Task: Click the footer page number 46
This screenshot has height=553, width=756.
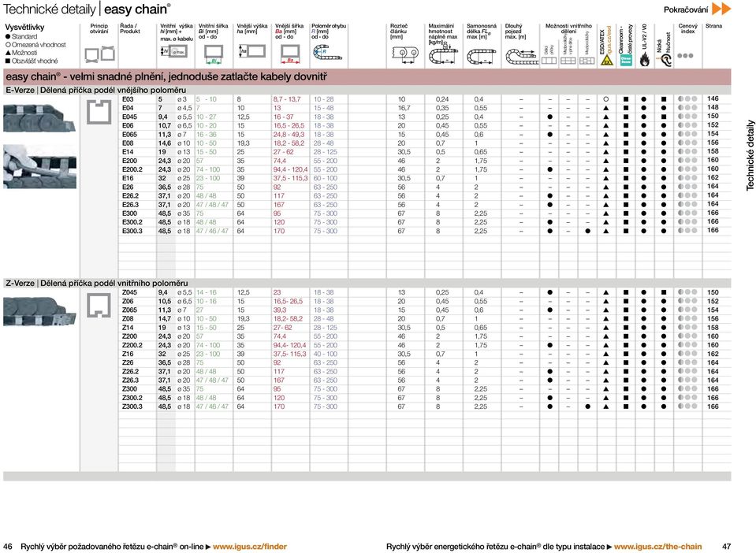Action: [8, 547]
